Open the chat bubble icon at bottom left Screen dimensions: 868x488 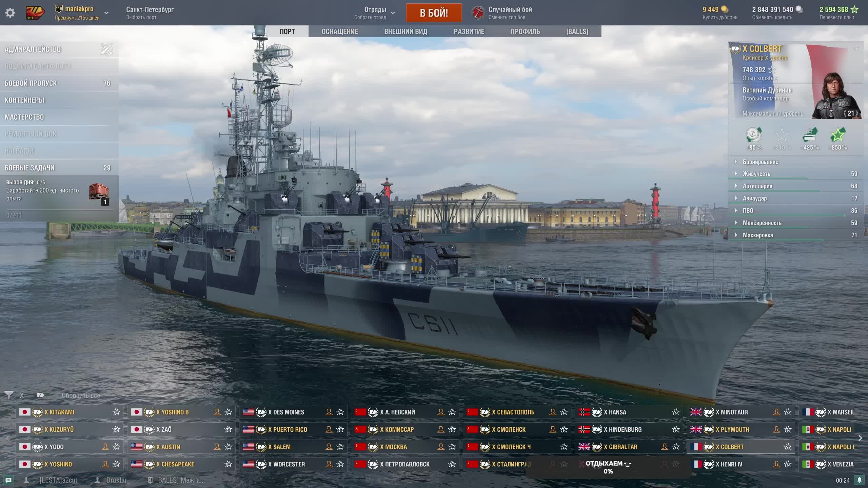click(x=8, y=480)
